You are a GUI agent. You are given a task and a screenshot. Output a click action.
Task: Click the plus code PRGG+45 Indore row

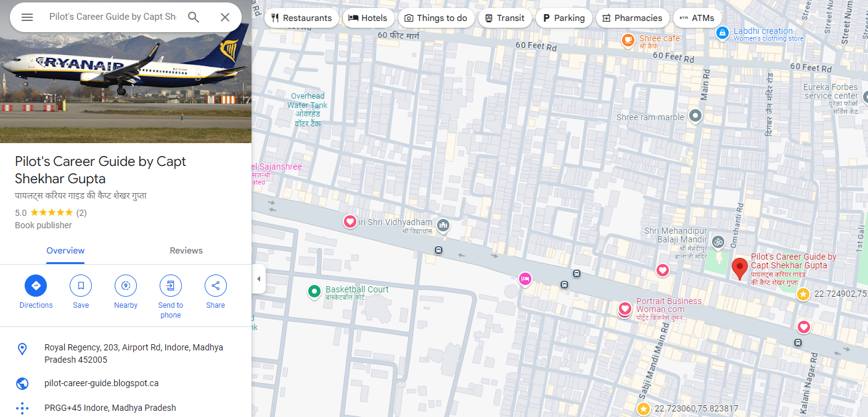click(126, 408)
